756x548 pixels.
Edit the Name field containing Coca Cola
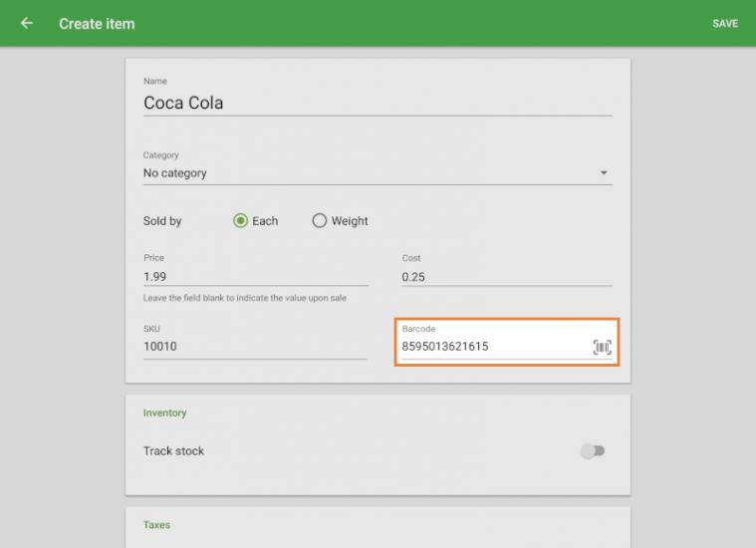tap(378, 103)
